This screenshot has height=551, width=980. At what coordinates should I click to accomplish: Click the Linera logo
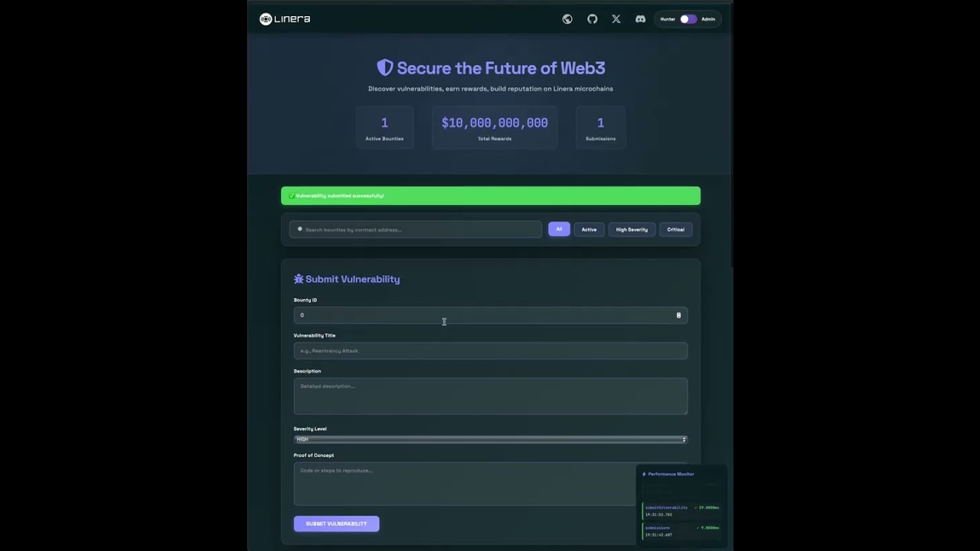pos(285,19)
